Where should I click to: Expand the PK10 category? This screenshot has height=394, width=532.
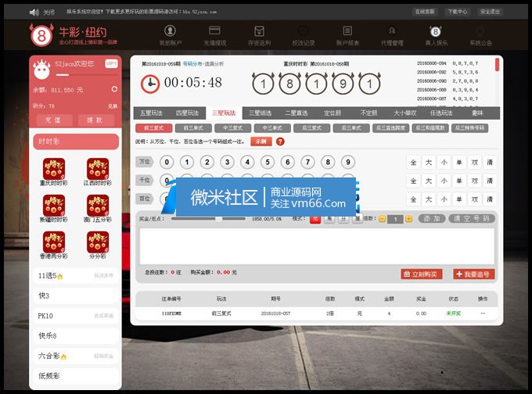click(x=76, y=316)
